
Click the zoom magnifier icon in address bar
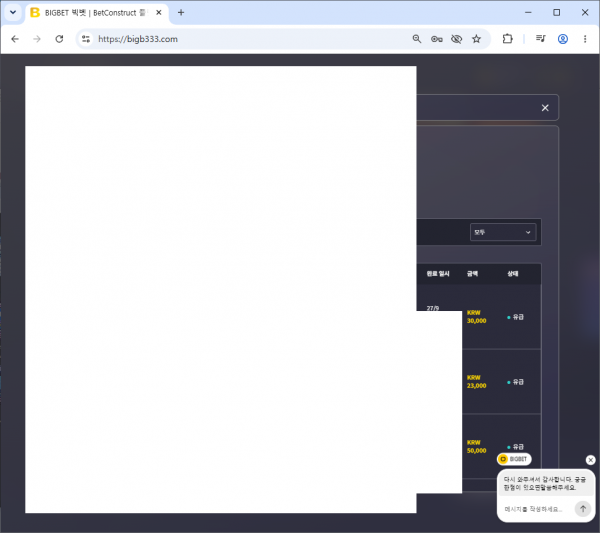click(x=417, y=39)
